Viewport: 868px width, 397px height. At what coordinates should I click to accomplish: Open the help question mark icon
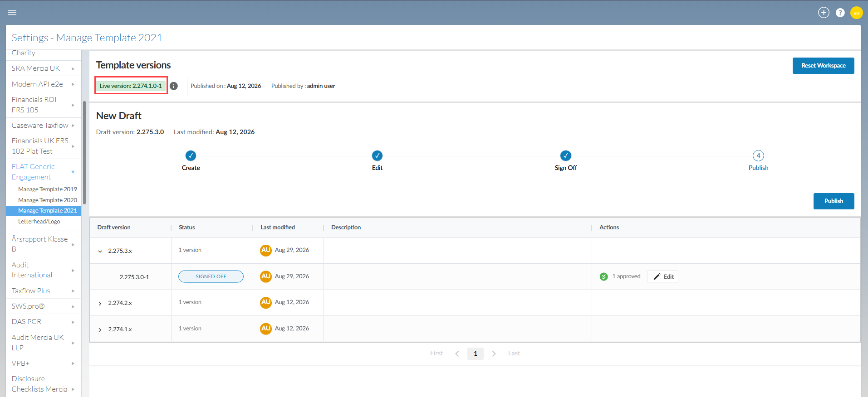840,13
